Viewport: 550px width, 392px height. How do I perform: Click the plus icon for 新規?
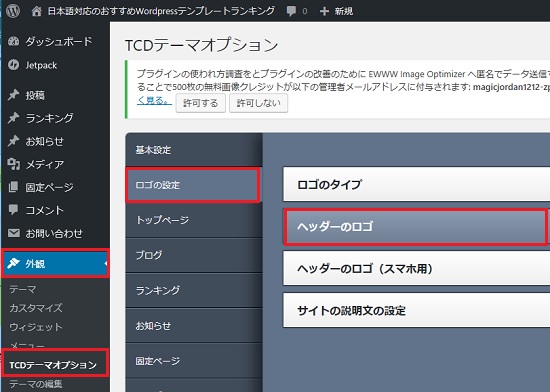[x=324, y=11]
